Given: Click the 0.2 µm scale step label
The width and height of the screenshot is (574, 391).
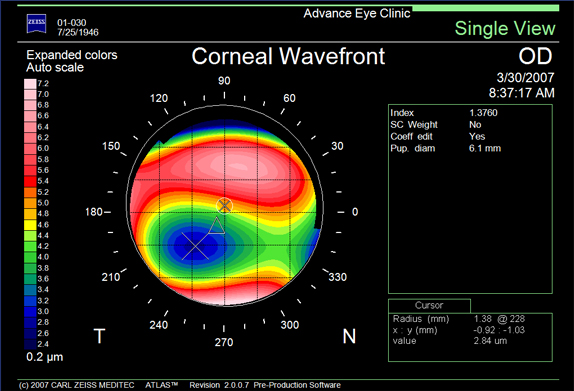Looking at the screenshot, I should pos(45,357).
